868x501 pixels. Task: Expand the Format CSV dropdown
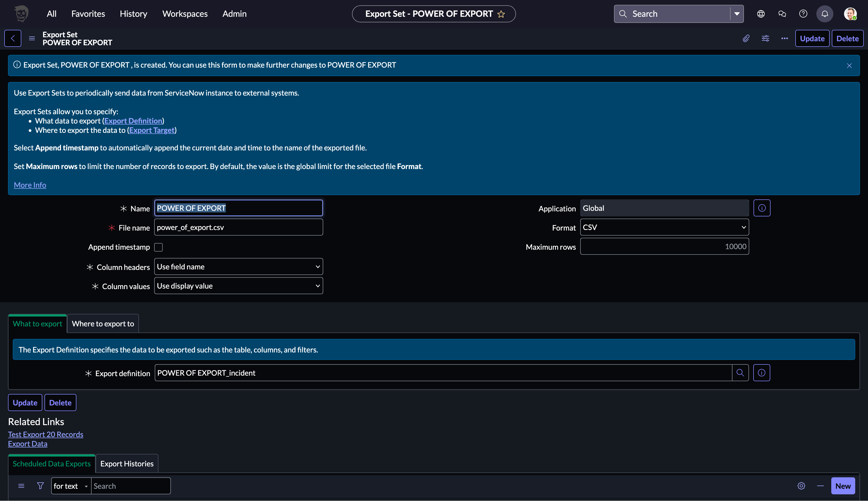click(664, 227)
